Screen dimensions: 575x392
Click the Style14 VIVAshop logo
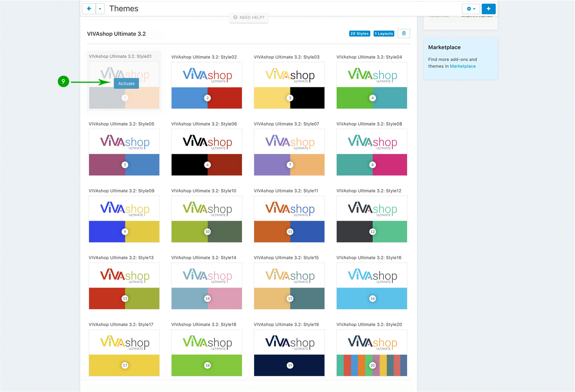[x=207, y=276]
